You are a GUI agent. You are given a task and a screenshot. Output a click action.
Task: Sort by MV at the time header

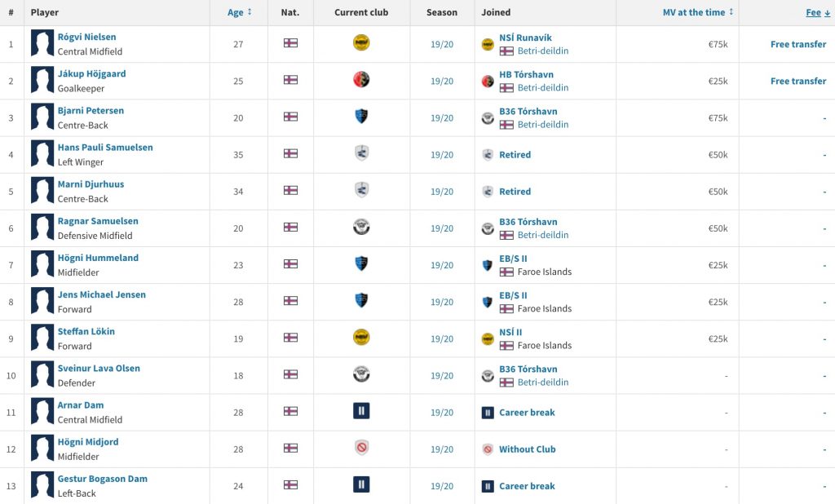pyautogui.click(x=698, y=12)
